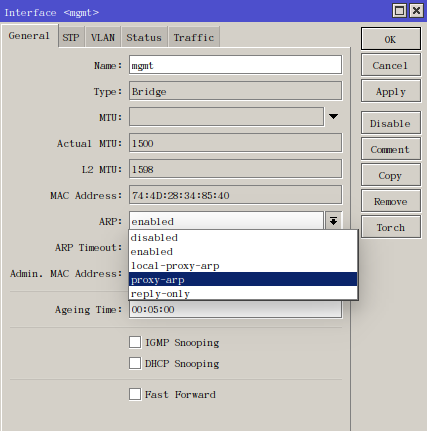
Task: Open the Traffic tab
Action: pyautogui.click(x=194, y=37)
